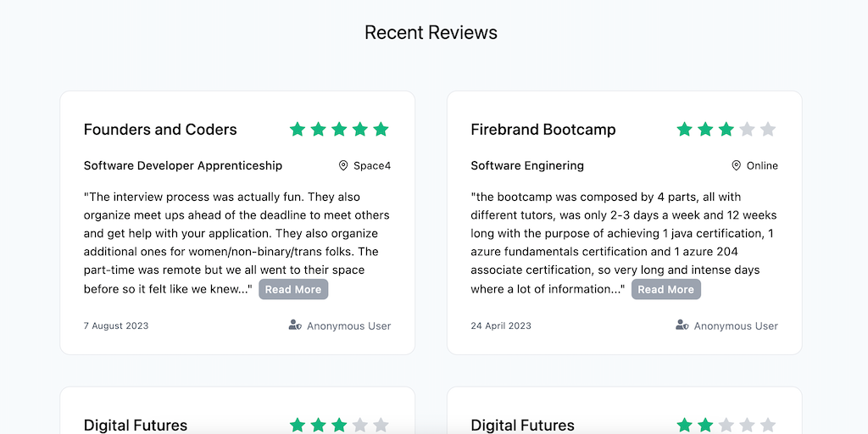Image resolution: width=868 pixels, height=434 pixels.
Task: Click the first star on Firebrand Bootcamp rating
Action: pos(684,130)
